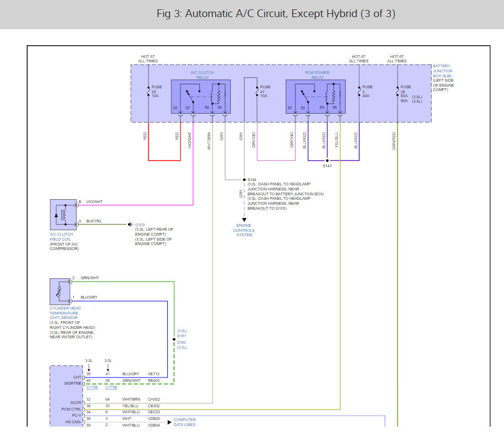The image size is (504, 447).
Task: Click the 'WHT/BLU' label in VEC03 row
Action: click(131, 412)
